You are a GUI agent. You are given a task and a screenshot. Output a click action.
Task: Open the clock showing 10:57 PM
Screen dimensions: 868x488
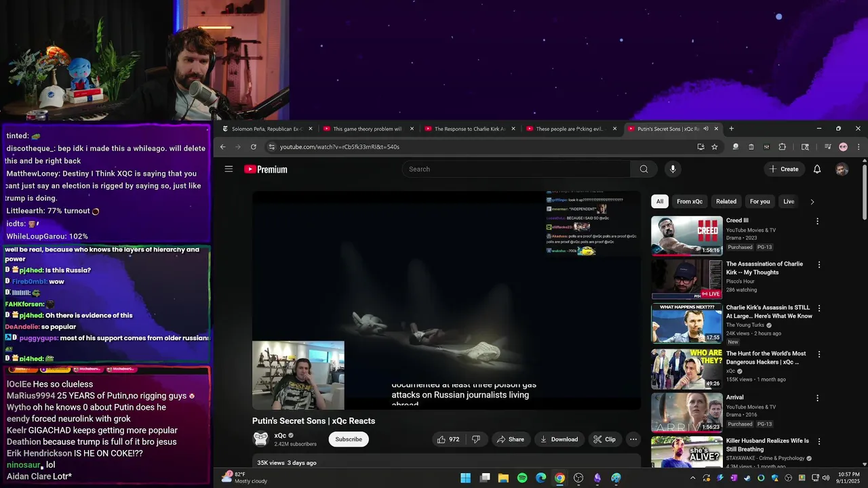(848, 478)
